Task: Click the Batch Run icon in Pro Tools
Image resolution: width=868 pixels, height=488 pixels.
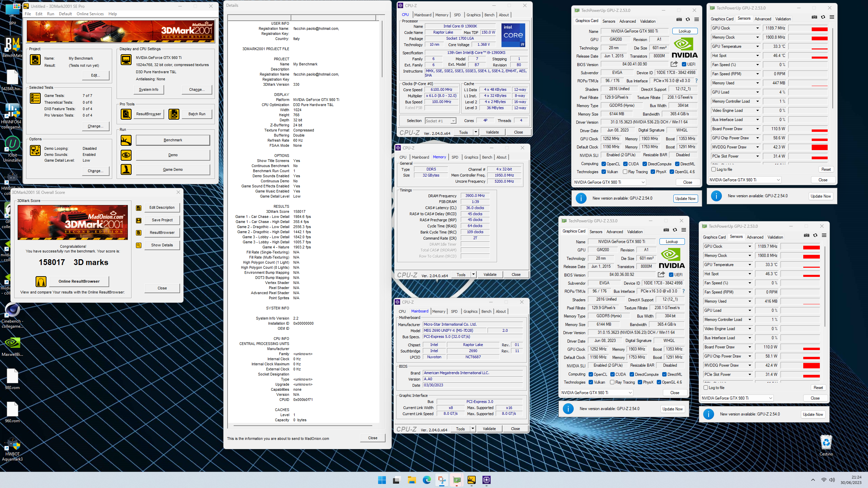Action: coord(174,114)
